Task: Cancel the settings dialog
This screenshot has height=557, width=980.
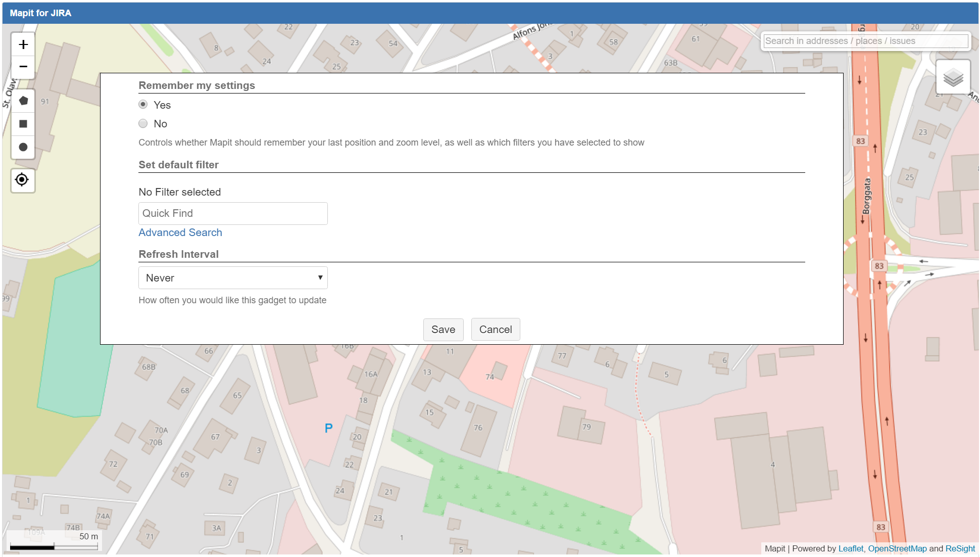Action: (495, 330)
